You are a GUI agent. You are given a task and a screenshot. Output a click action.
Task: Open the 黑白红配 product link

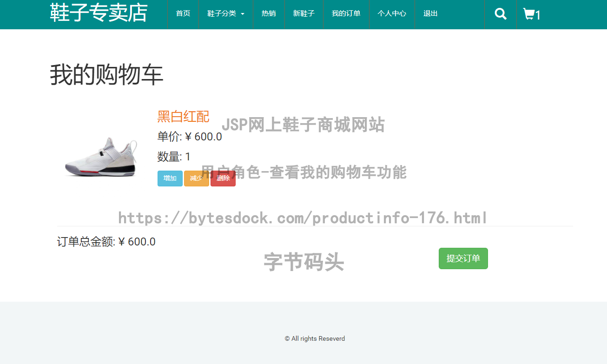(x=184, y=116)
